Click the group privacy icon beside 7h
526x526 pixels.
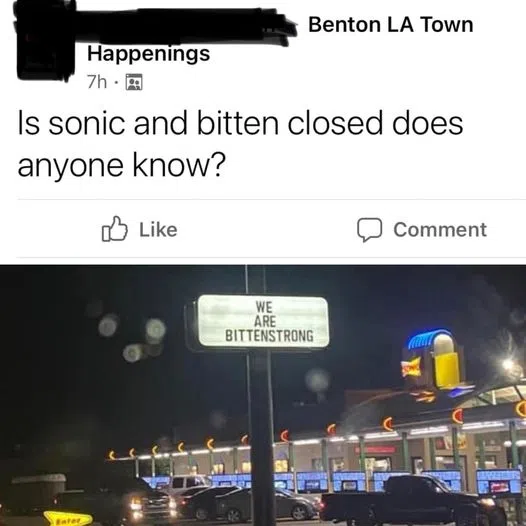(134, 82)
